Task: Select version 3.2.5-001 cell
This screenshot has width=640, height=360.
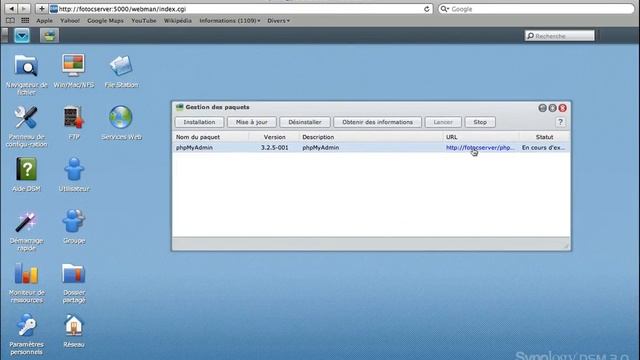Action: click(274, 148)
